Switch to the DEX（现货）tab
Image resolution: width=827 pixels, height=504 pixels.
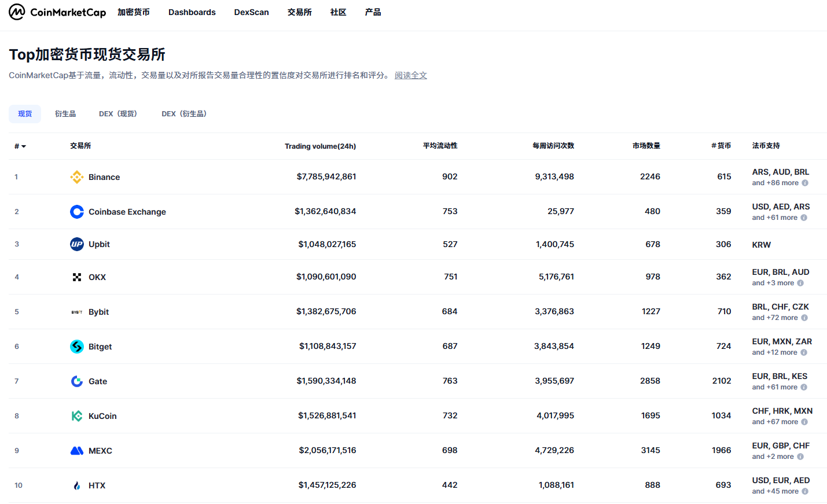118,114
